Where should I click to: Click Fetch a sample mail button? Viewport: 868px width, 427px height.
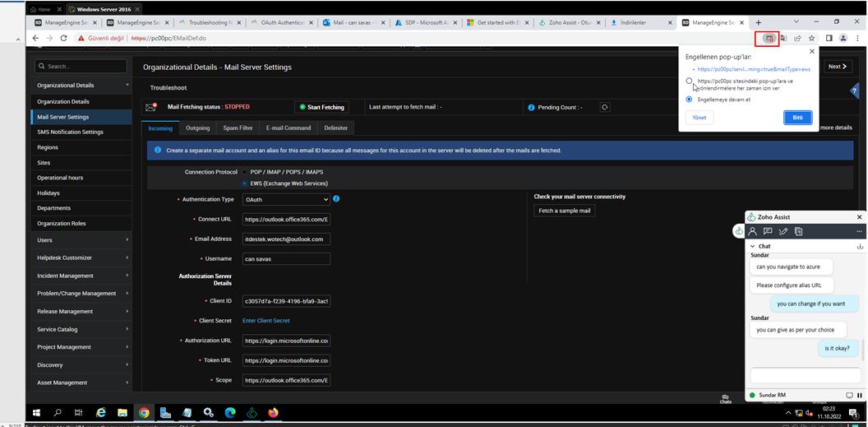click(564, 211)
